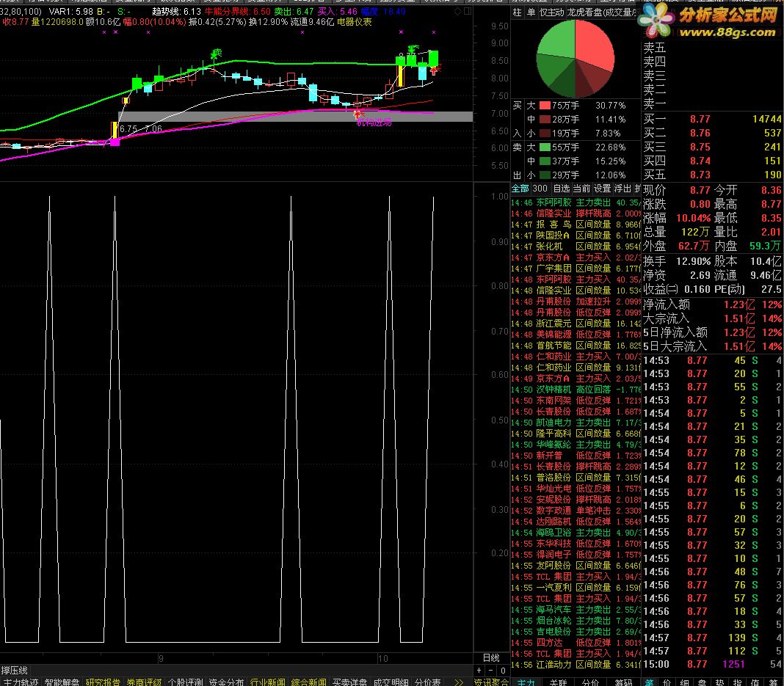Click the light green slice of the pie chart
This screenshot has height=686, width=784.
(x=556, y=40)
